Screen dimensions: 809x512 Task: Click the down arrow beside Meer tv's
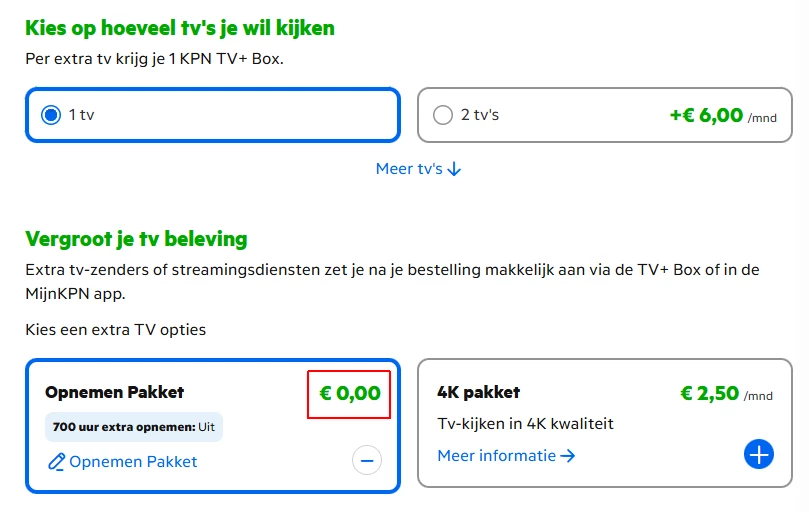[x=455, y=169]
